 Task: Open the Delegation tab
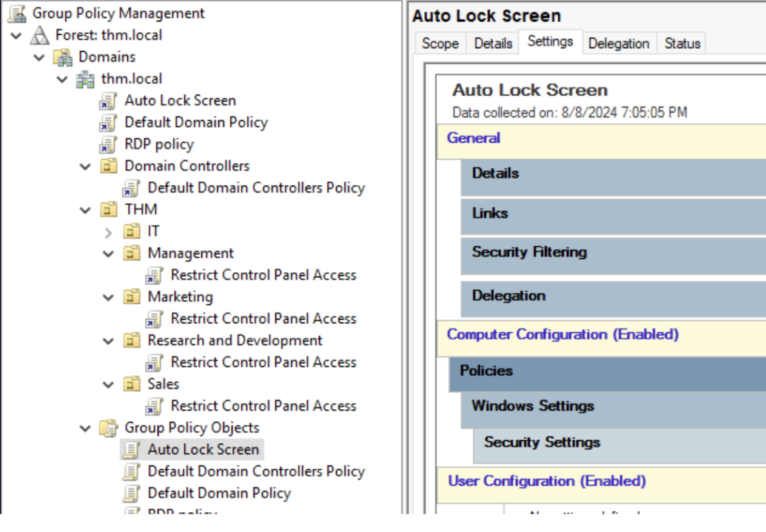[618, 44]
